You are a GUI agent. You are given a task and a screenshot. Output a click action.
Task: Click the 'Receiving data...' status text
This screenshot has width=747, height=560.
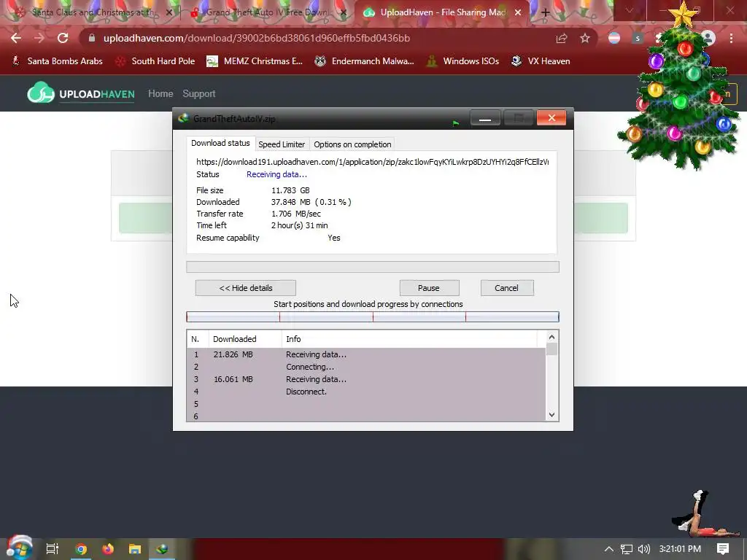(x=276, y=174)
